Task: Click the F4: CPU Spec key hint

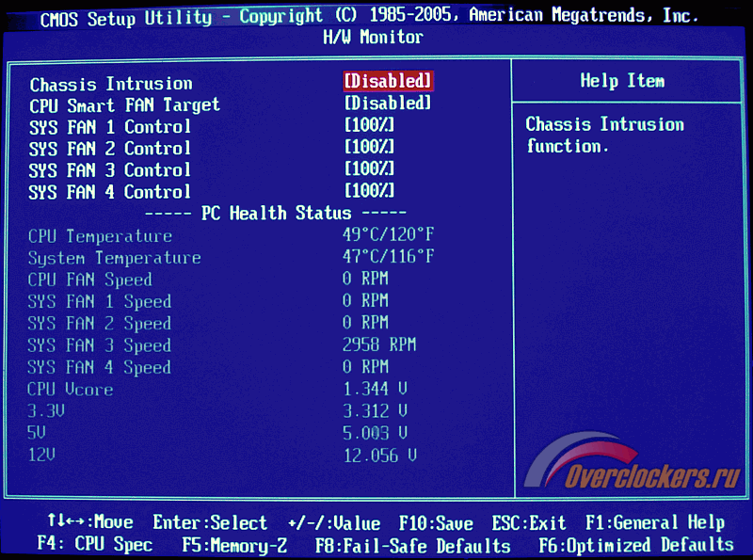Action: pyautogui.click(x=95, y=544)
